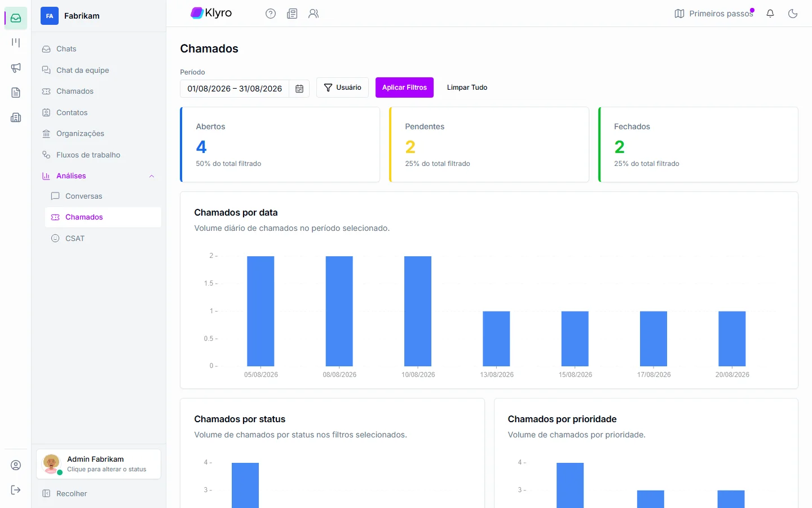Open the help question mark icon
This screenshot has height=508, width=812.
[x=271, y=14]
